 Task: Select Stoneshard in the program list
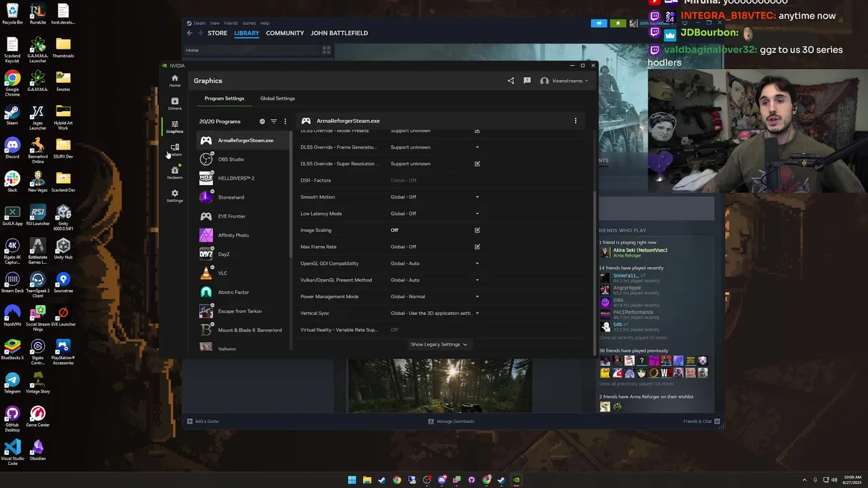tap(243, 197)
